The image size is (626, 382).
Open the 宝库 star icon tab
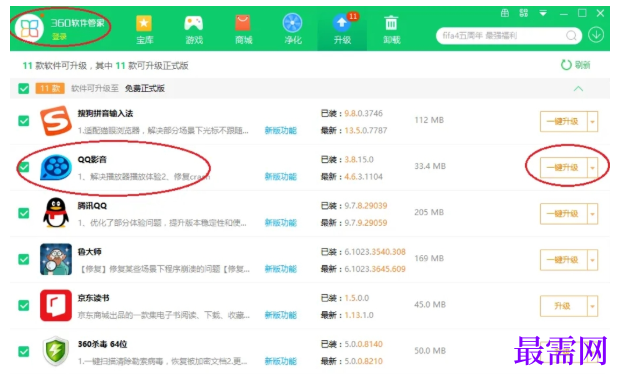point(144,29)
